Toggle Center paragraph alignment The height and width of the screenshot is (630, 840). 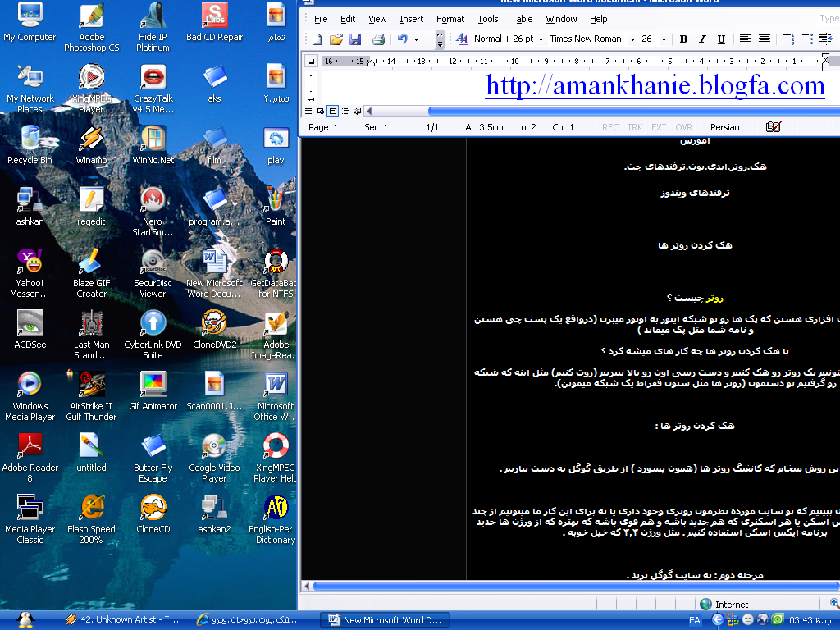tap(765, 39)
